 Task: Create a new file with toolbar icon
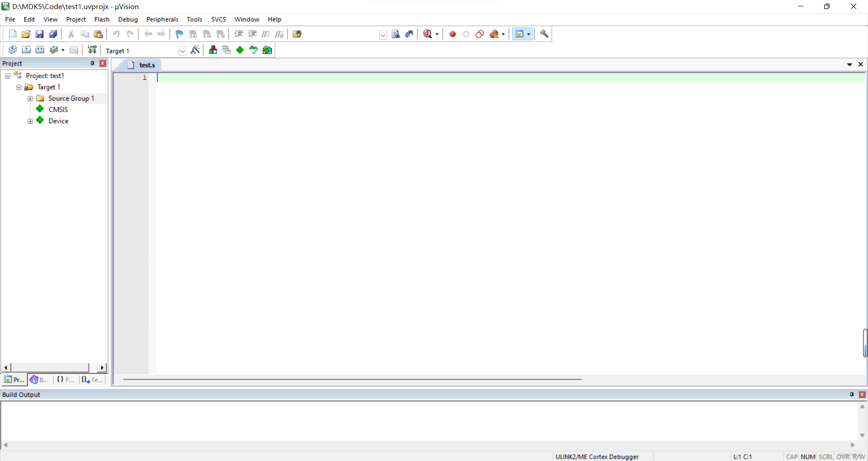[x=13, y=34]
